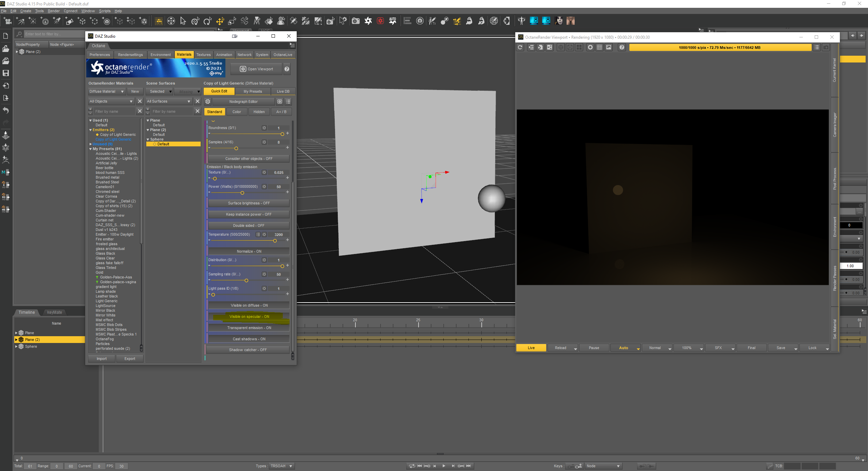
Task: Click the materials Filter by name field
Action: 114,111
